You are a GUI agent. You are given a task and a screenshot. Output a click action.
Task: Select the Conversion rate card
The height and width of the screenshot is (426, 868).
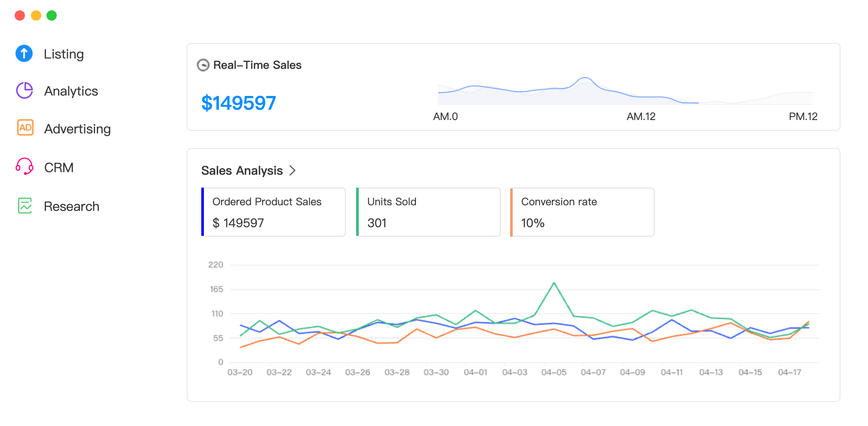coord(582,212)
